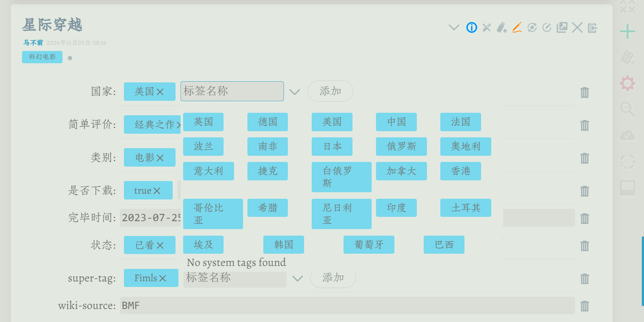This screenshot has width=644, height=322.
Task: Select 中国 from the country list
Action: coord(396,122)
